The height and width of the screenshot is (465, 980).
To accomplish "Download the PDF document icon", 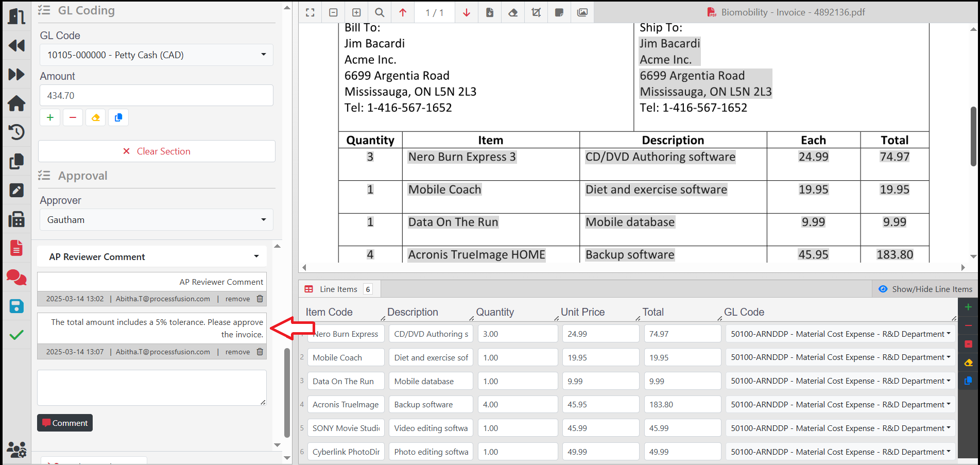I will point(490,12).
